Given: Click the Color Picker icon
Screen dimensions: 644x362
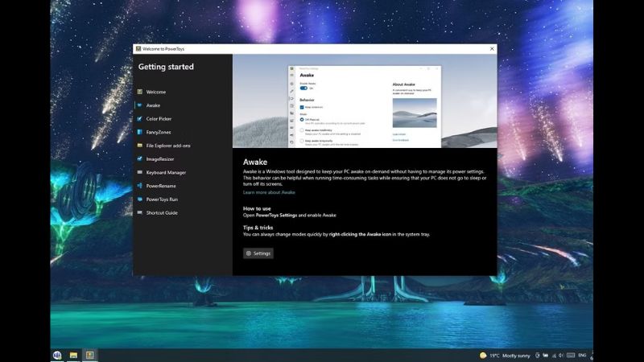Looking at the screenshot, I should point(140,119).
